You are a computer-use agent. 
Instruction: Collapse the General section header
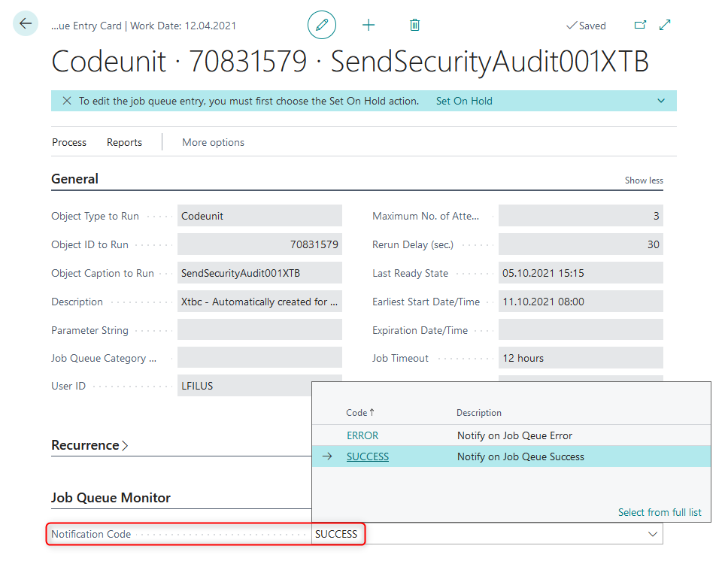(74, 179)
